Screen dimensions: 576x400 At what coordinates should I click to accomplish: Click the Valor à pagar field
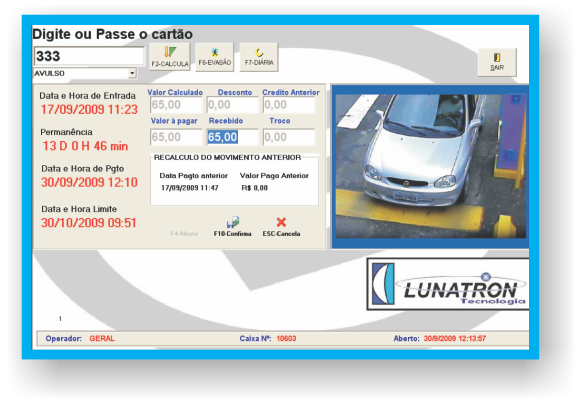tap(176, 137)
